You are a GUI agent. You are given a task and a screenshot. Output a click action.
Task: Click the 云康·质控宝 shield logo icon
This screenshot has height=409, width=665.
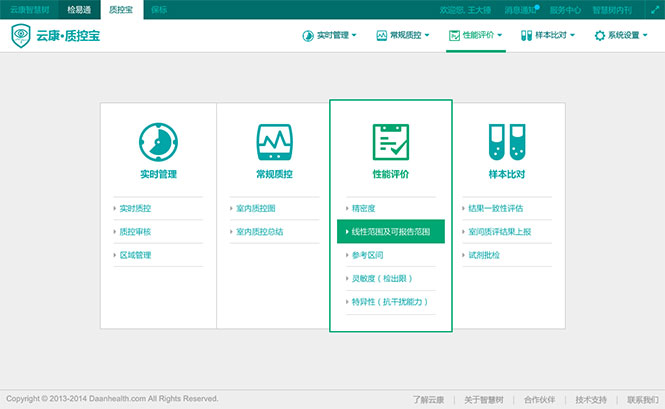click(21, 36)
